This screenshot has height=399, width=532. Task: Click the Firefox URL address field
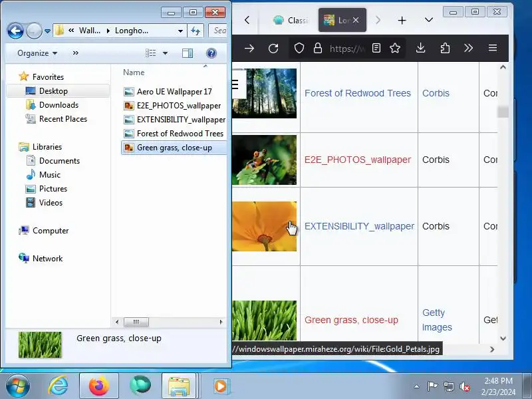[x=347, y=49]
